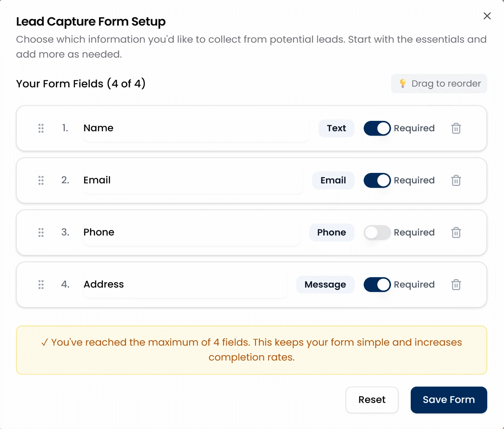Screen dimensions: 504x429
Task: Click the Text type badge on Name
Action: pyautogui.click(x=336, y=128)
